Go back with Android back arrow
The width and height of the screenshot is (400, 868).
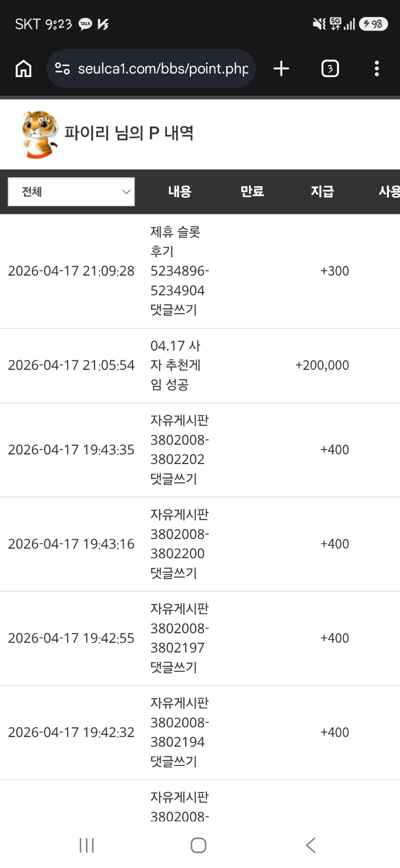coord(310,845)
